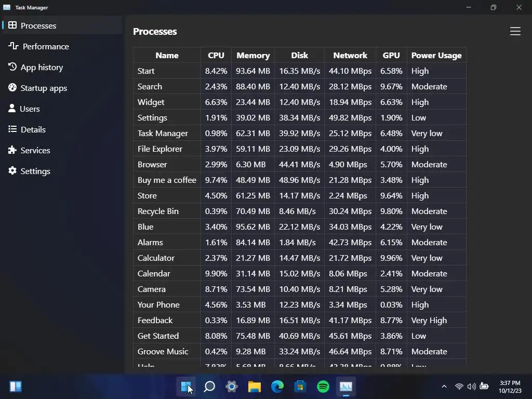
Task: Open Microsoft Store from taskbar
Action: (300, 387)
